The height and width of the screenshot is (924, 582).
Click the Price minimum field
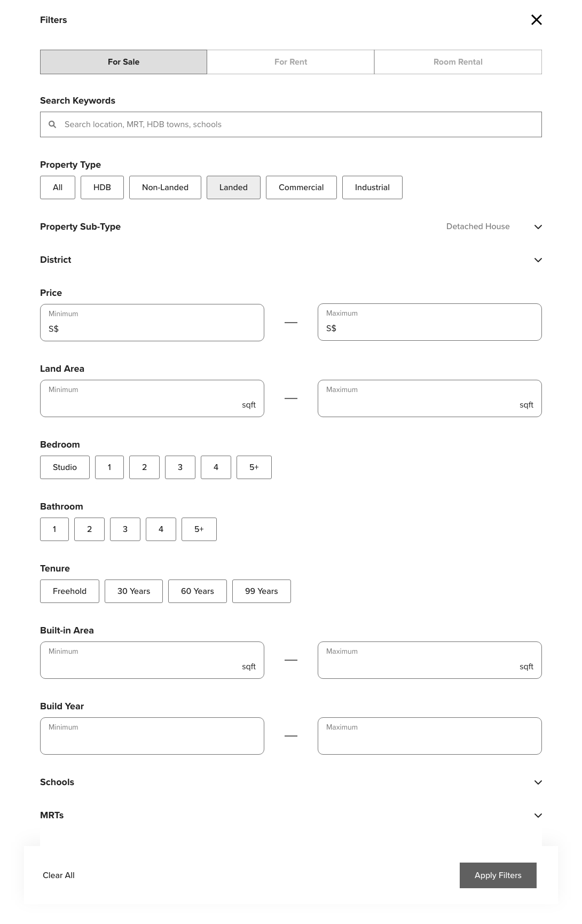(152, 323)
